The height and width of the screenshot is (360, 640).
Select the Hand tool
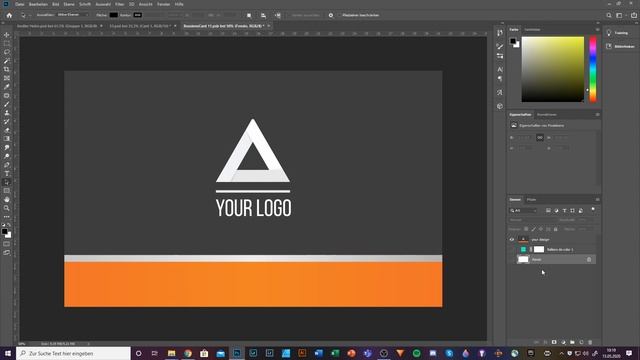pos(7,200)
